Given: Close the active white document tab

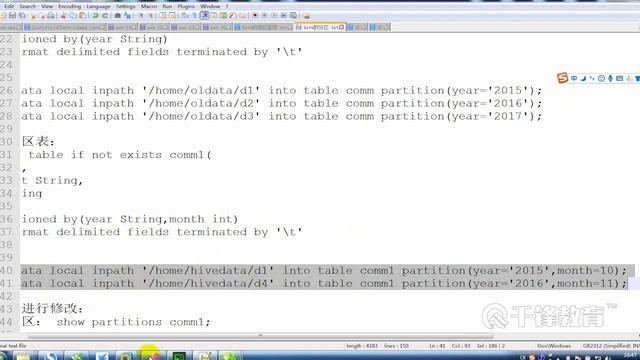Looking at the screenshot, I should [342, 27].
